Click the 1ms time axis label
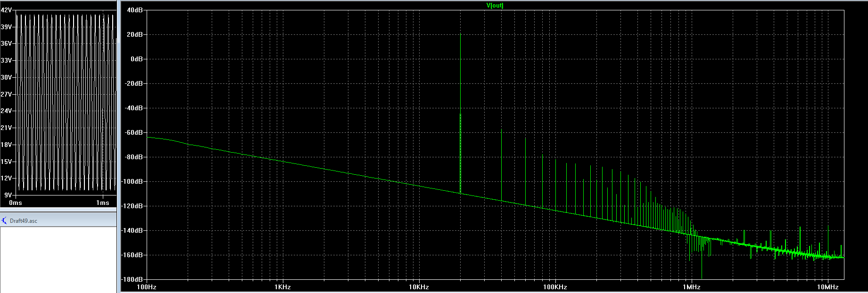Viewport: 868px width, 293px height. click(x=103, y=203)
